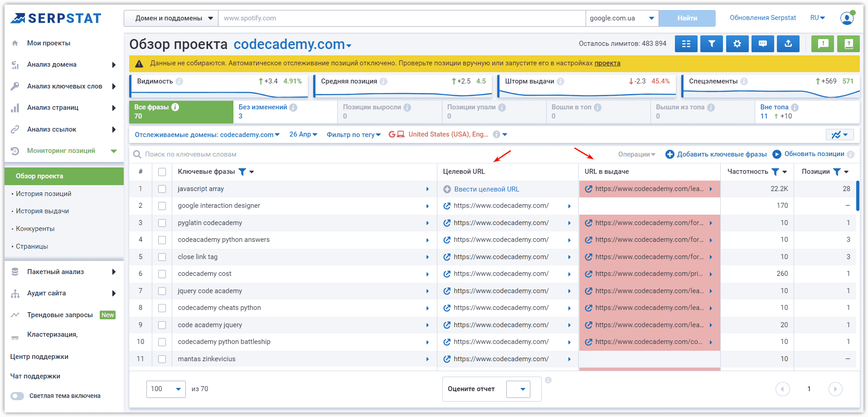Click Добавить ключевые фразы
Screen dimensions: 868x417
coord(722,154)
